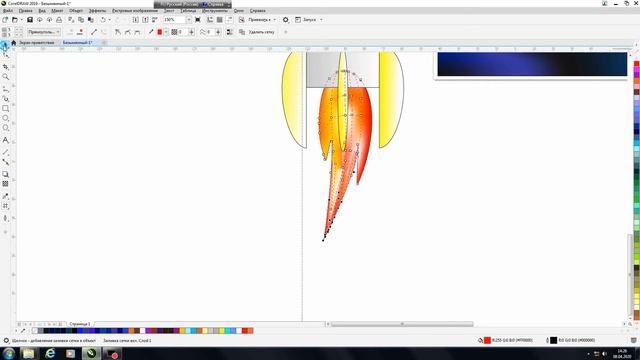Select the Ellipse tool
The height and width of the screenshot is (360, 640).
click(5, 118)
